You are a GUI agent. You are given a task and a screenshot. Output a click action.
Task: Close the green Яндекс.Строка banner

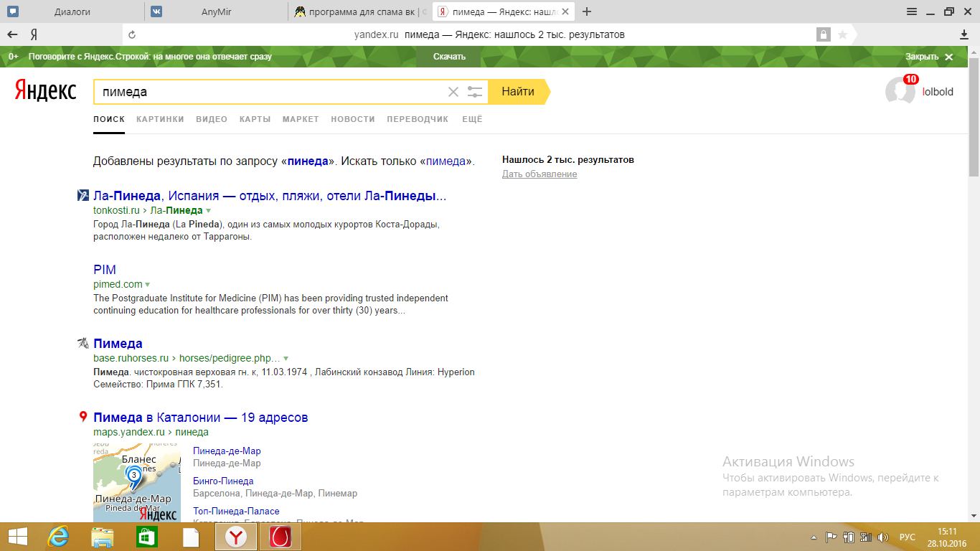[x=929, y=57]
